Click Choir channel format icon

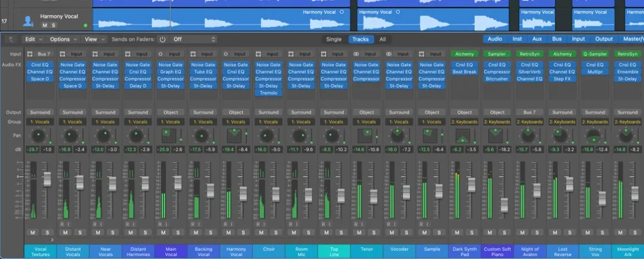point(258,54)
